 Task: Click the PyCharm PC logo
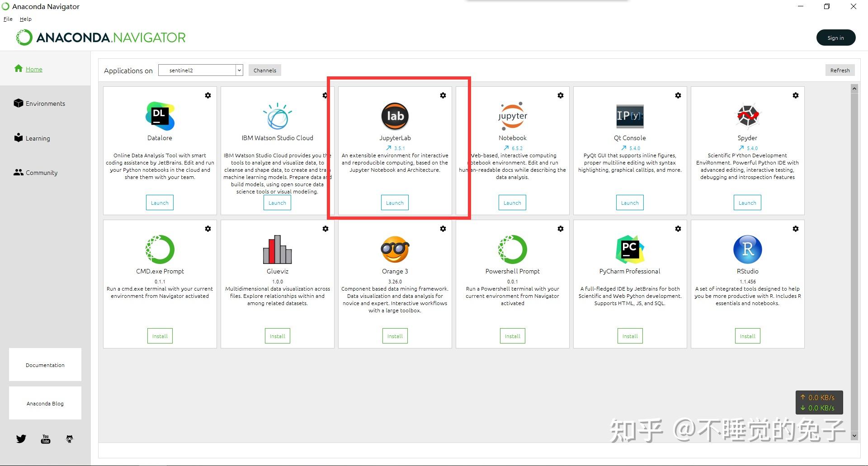point(630,249)
